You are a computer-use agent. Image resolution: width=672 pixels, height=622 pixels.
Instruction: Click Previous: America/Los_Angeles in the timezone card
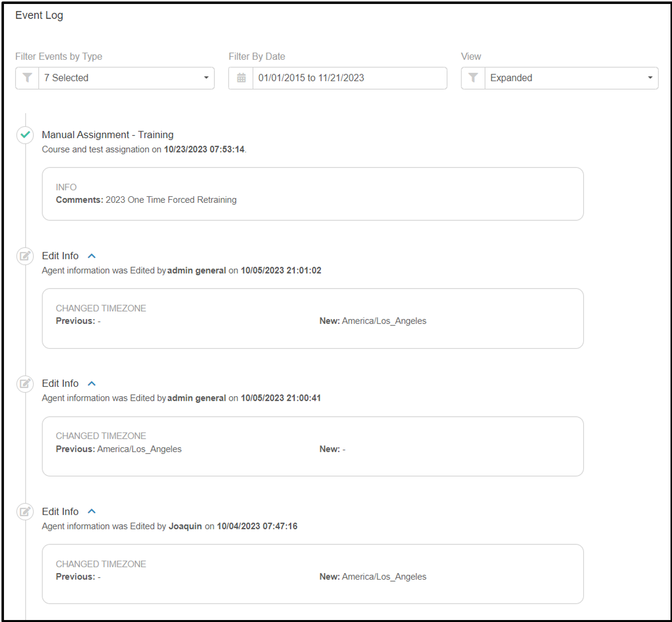(x=119, y=449)
